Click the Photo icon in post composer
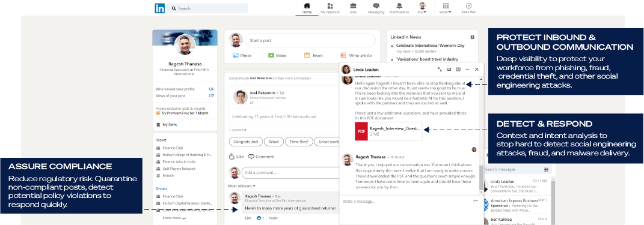Viewport: 644px width, 225px height. [236, 55]
